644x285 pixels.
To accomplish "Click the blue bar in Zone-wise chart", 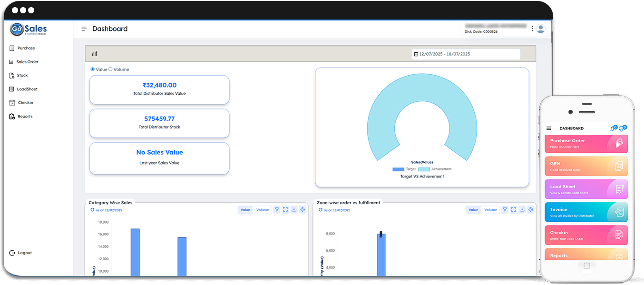I will click(381, 255).
